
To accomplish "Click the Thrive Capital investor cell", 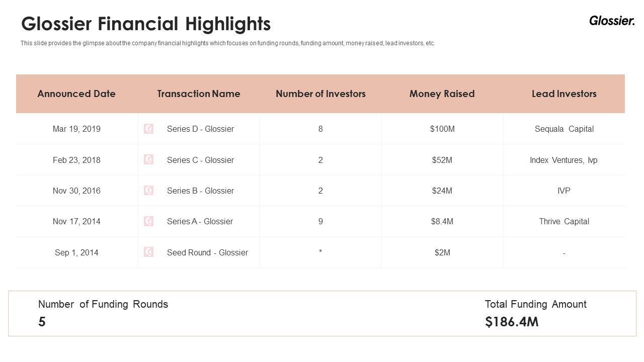I will [x=564, y=221].
